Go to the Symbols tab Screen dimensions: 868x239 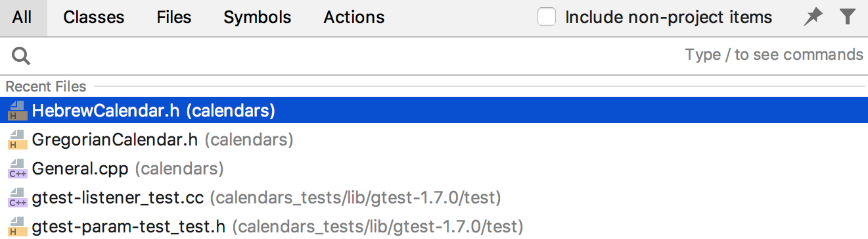click(x=258, y=18)
